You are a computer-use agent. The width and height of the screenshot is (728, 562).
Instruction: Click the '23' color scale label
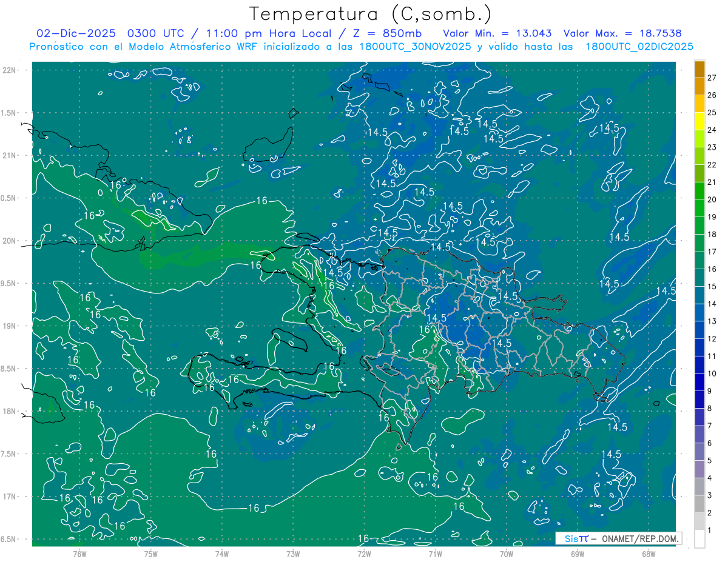[x=712, y=147]
